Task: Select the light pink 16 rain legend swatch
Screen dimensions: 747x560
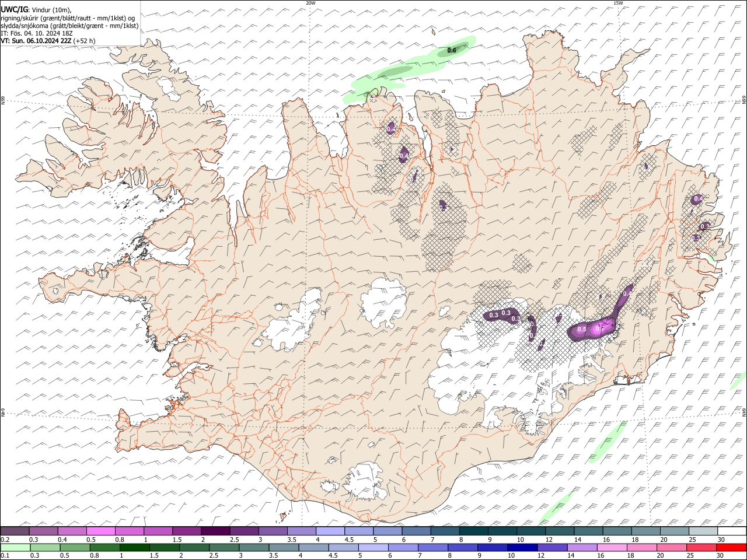Action: click(x=612, y=547)
